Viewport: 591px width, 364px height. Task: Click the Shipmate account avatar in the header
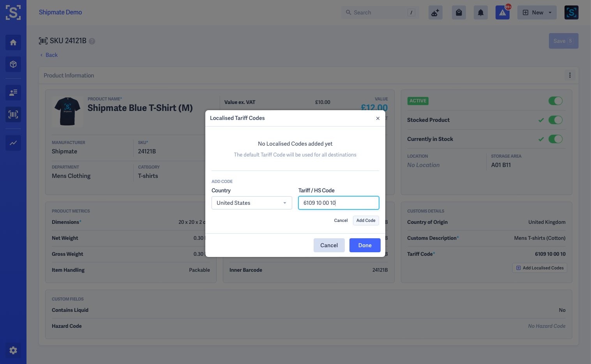pos(571,12)
